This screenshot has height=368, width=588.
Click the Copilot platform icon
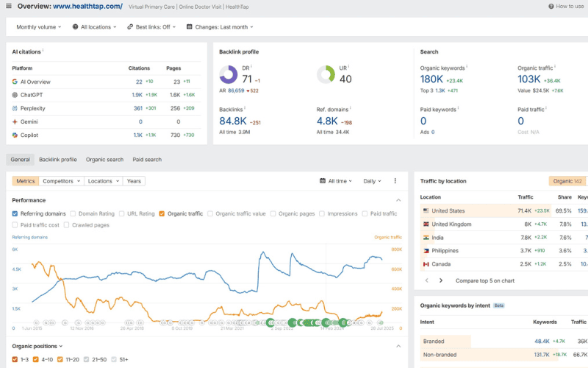click(15, 135)
